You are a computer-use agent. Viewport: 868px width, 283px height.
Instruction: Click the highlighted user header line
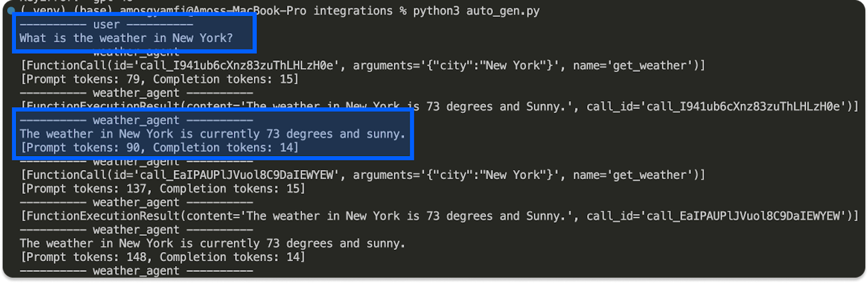pos(106,24)
